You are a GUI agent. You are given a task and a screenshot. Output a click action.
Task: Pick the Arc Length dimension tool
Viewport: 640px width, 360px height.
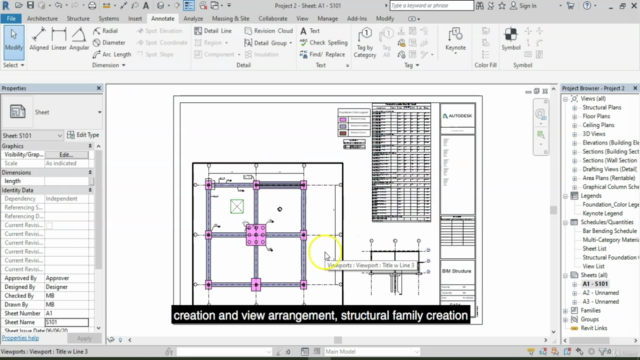112,54
